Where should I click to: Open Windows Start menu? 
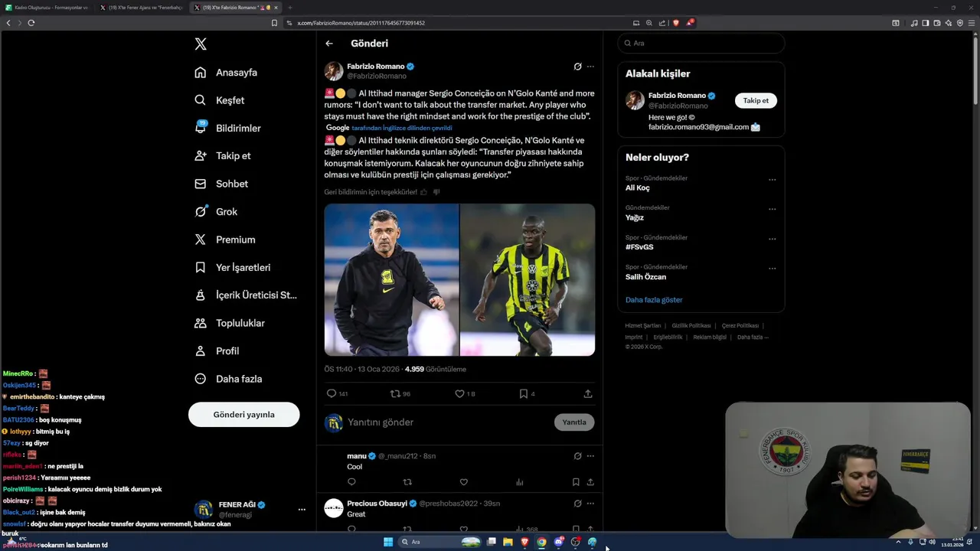(388, 542)
